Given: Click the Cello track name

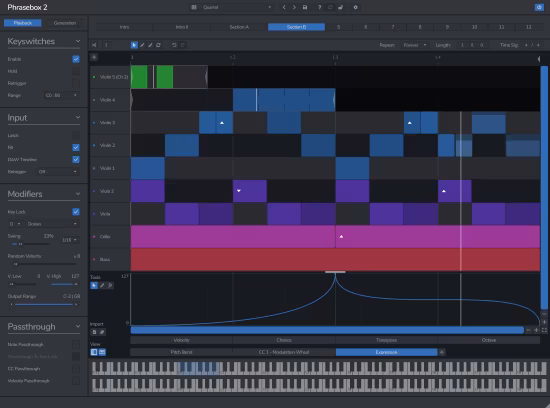Looking at the screenshot, I should pyautogui.click(x=105, y=236).
